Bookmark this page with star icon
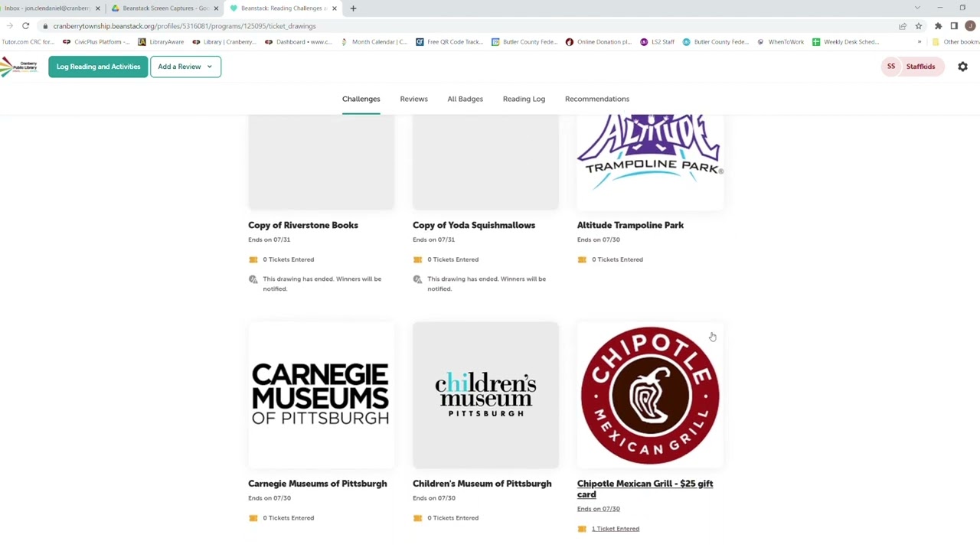Screen dimensions: 980x551 [919, 26]
